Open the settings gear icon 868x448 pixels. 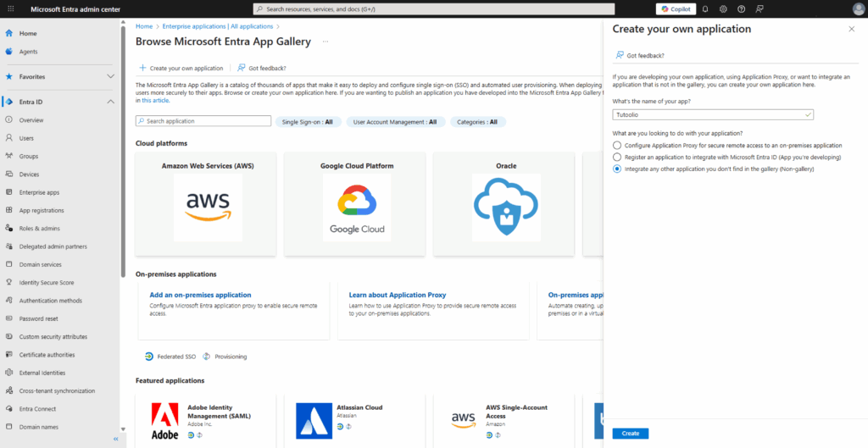click(x=723, y=8)
